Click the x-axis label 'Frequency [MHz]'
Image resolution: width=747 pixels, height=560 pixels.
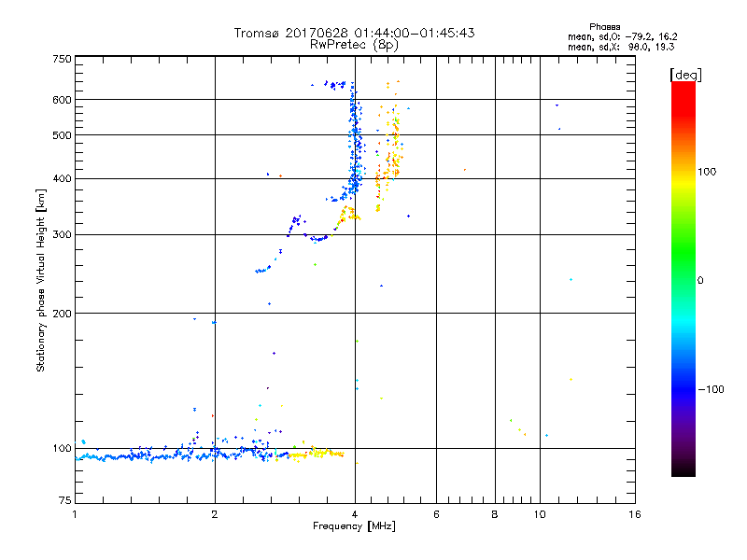pyautogui.click(x=354, y=526)
